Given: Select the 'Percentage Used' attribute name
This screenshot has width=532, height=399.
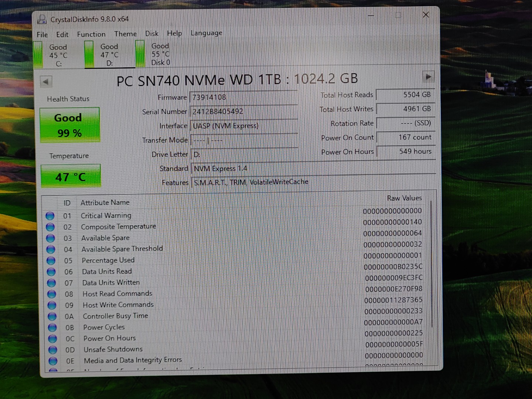Looking at the screenshot, I should [108, 260].
